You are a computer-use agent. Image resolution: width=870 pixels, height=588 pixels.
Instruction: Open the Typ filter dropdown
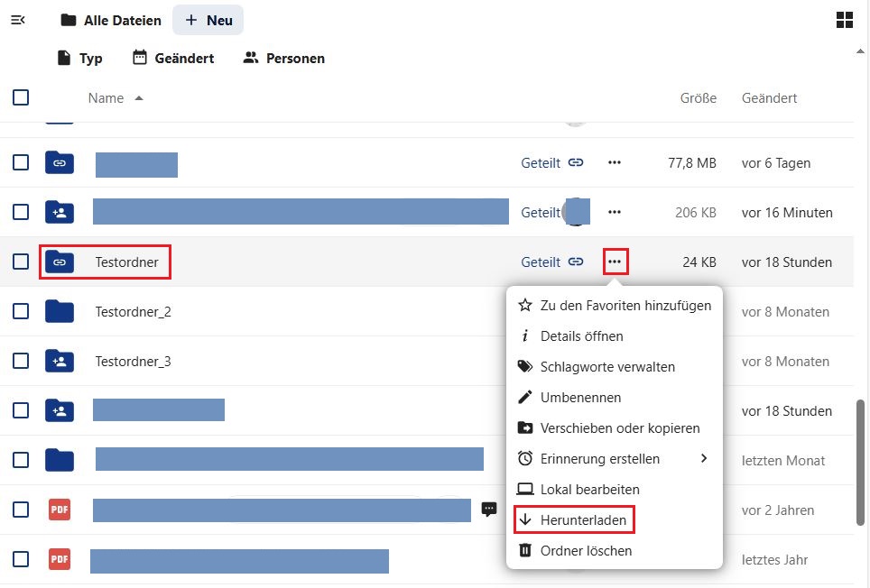[x=79, y=58]
